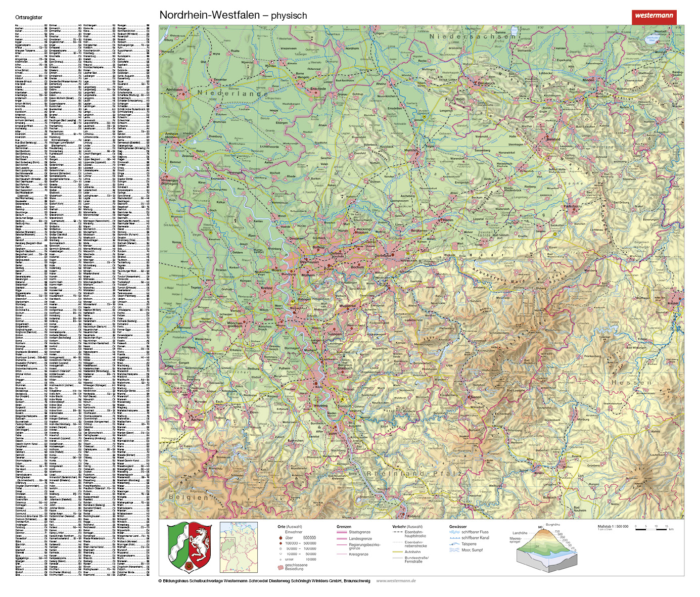
Task: Click the 'Maßstab 1 : 500 000' scale text
Action: pos(613,526)
